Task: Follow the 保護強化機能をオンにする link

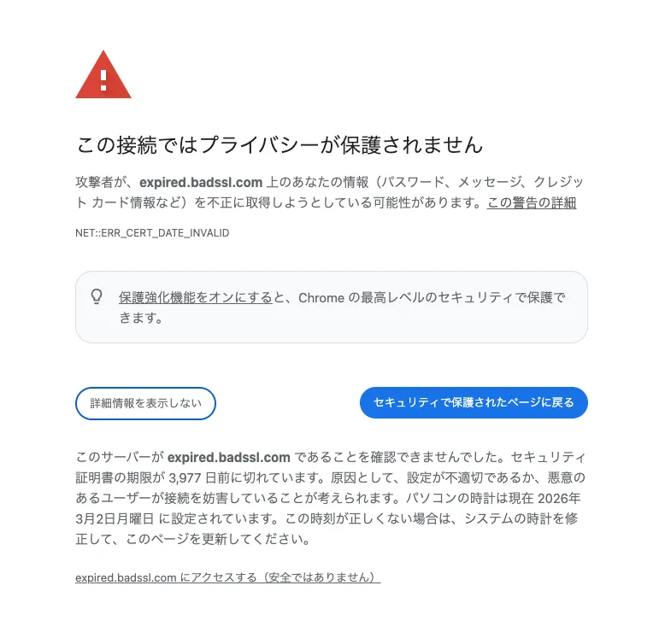Action: [196, 298]
